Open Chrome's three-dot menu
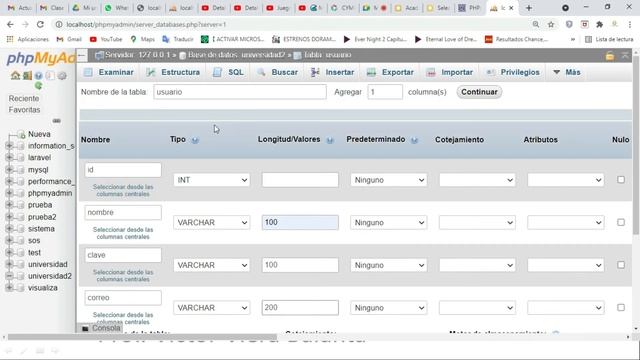Image resolution: width=640 pixels, height=360 pixels. tap(630, 24)
